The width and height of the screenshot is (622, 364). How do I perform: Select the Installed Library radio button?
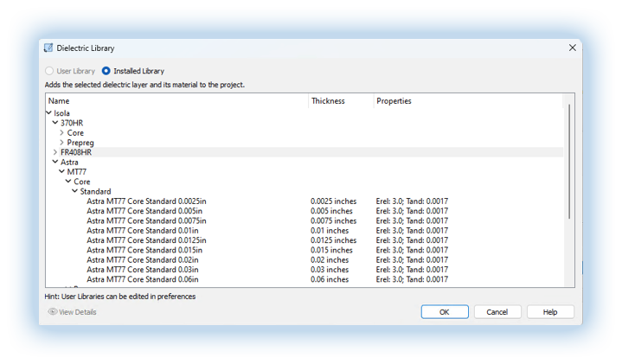(106, 71)
